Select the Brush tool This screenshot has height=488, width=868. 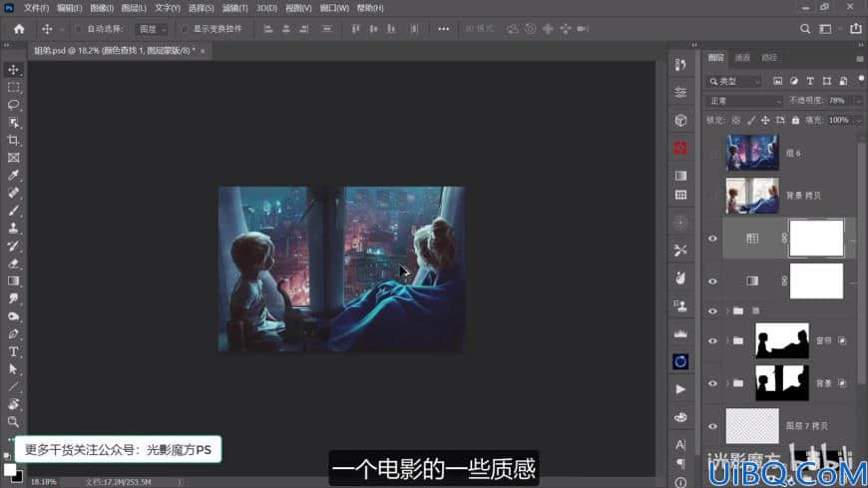13,211
